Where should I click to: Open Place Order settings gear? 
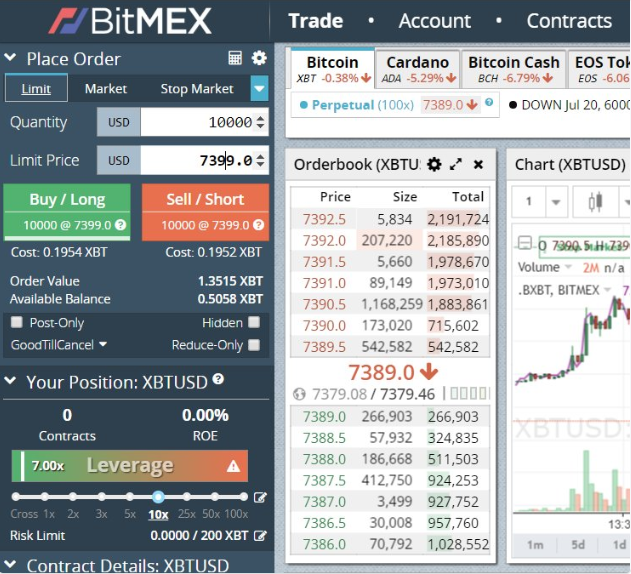[x=259, y=58]
